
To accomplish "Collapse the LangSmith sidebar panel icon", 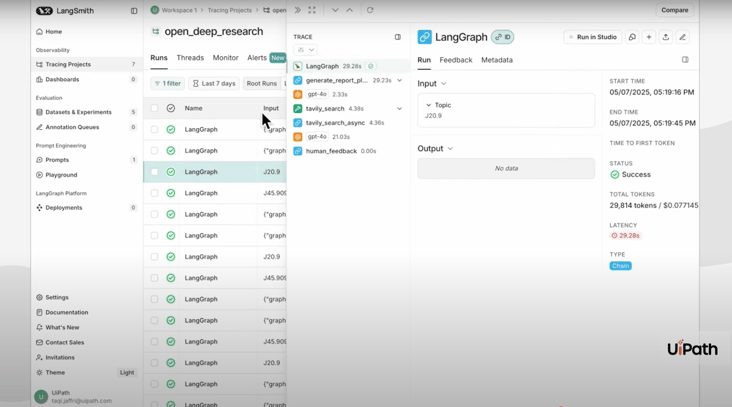I will [134, 11].
